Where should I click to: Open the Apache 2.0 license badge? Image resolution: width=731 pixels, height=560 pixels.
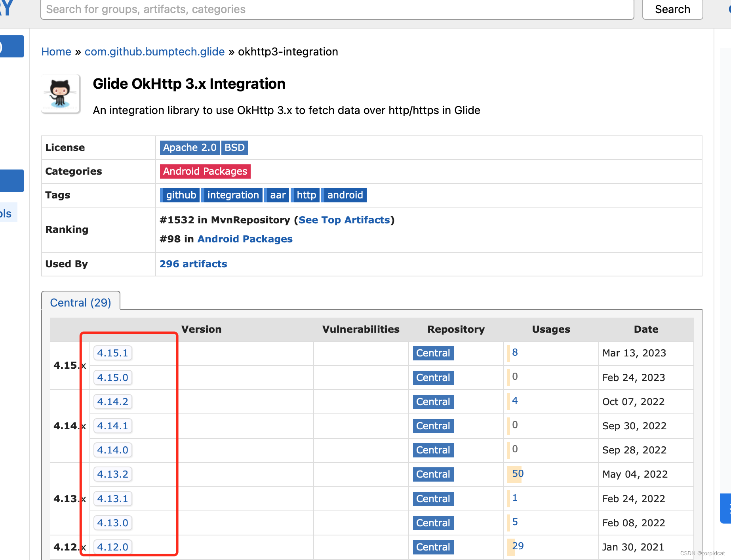click(x=189, y=147)
